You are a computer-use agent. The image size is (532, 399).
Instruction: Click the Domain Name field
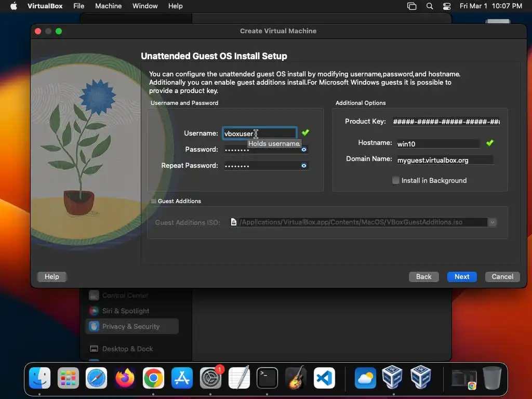pyautogui.click(x=445, y=160)
